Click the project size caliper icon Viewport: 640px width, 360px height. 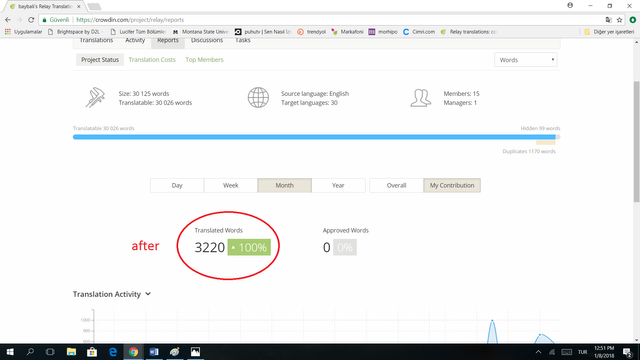[95, 98]
